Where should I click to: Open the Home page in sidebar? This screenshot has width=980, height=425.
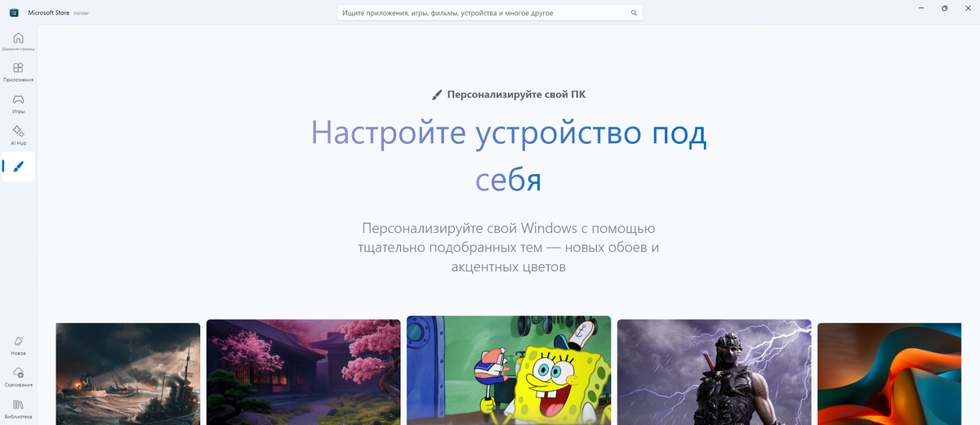pos(18,41)
